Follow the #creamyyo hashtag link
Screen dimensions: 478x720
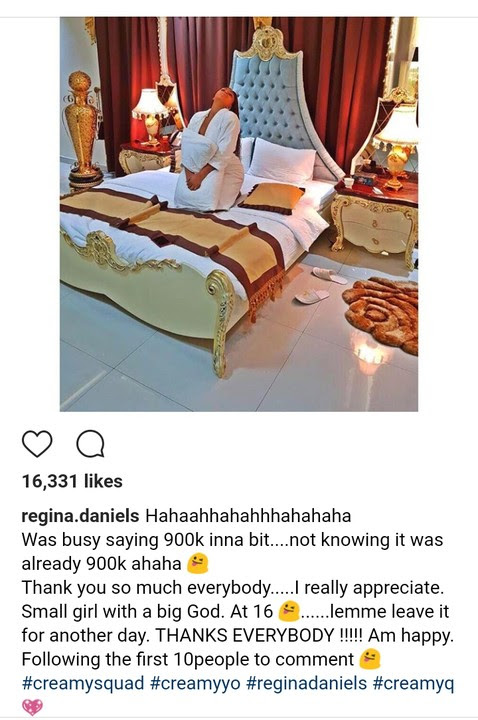(195, 683)
